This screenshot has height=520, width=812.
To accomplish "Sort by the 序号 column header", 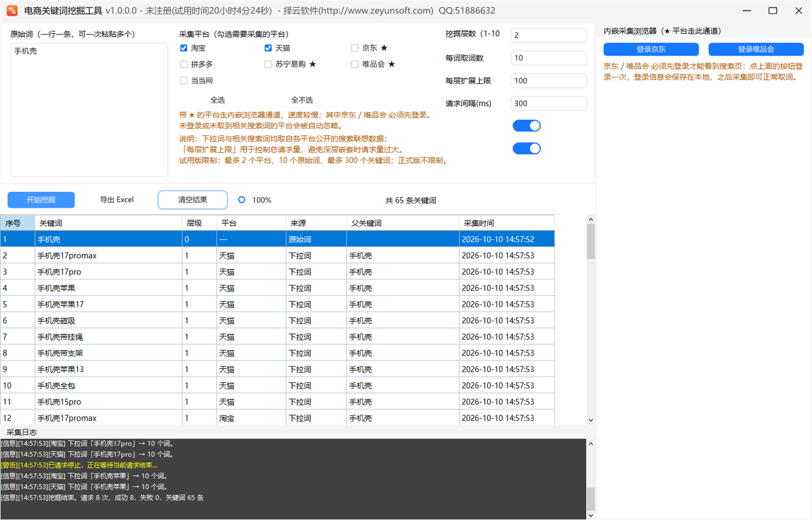I will [x=18, y=223].
